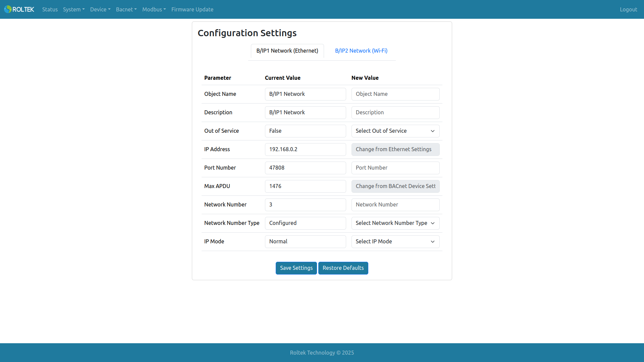Click the Roltek logo in the navbar
The width and height of the screenshot is (644, 362).
point(19,9)
